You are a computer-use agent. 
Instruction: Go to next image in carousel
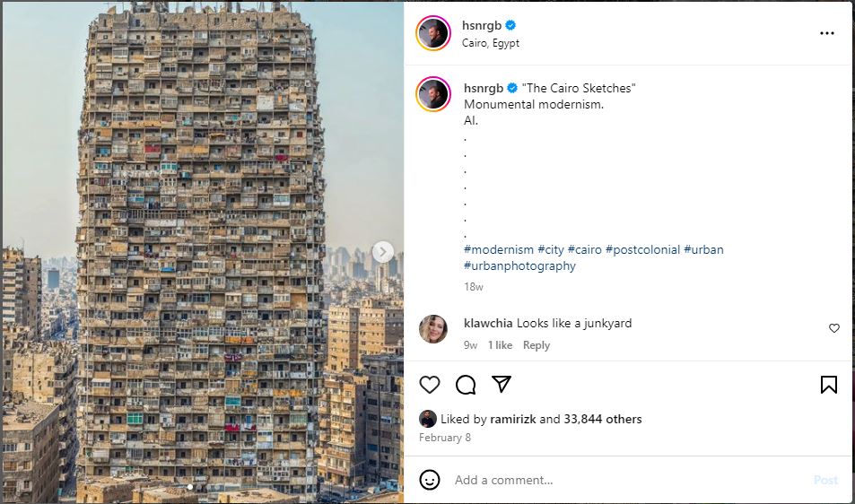click(383, 252)
